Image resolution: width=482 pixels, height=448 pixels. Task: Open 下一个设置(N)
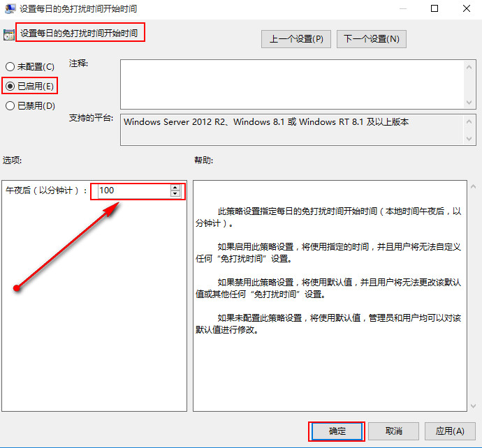[x=371, y=39]
